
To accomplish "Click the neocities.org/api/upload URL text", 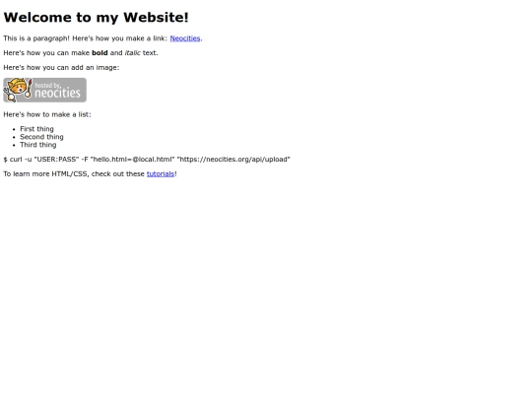I will point(233,160).
